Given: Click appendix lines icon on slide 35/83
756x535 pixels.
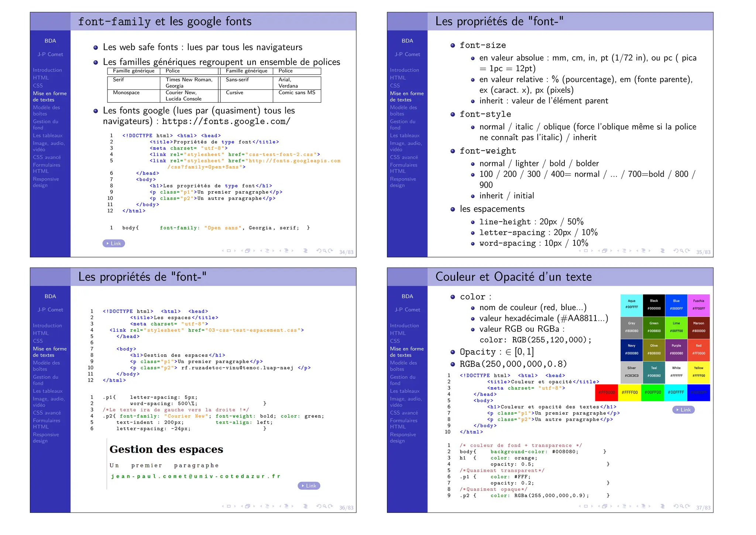Looking at the screenshot, I should [663, 251].
